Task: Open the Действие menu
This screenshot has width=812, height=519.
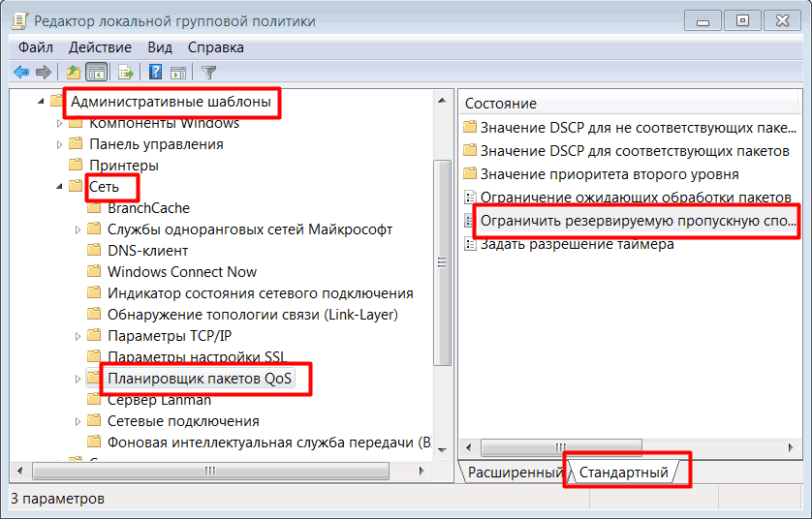Action: tap(101, 47)
